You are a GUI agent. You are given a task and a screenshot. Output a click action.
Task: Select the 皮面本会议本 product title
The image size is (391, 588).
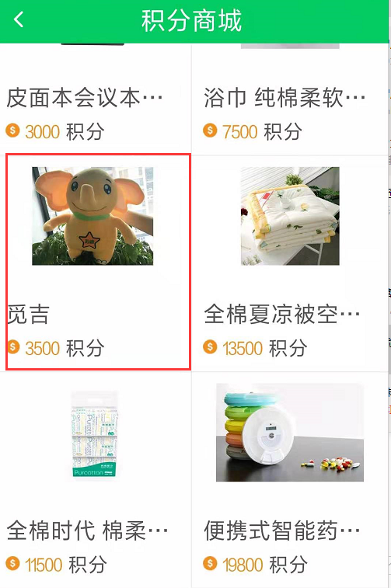[x=85, y=98]
